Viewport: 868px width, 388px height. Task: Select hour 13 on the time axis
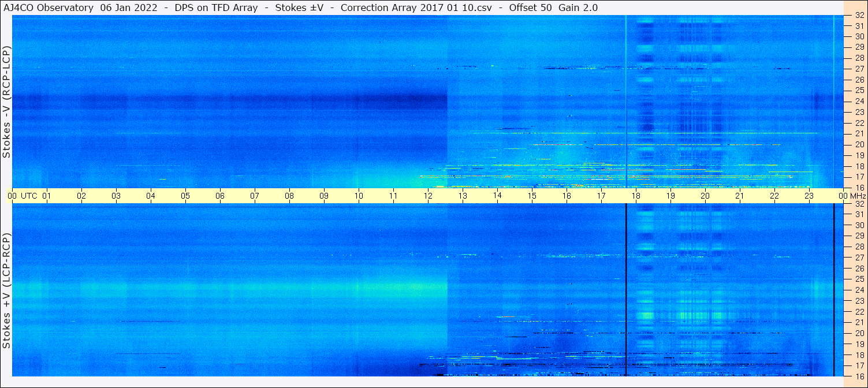tap(463, 196)
